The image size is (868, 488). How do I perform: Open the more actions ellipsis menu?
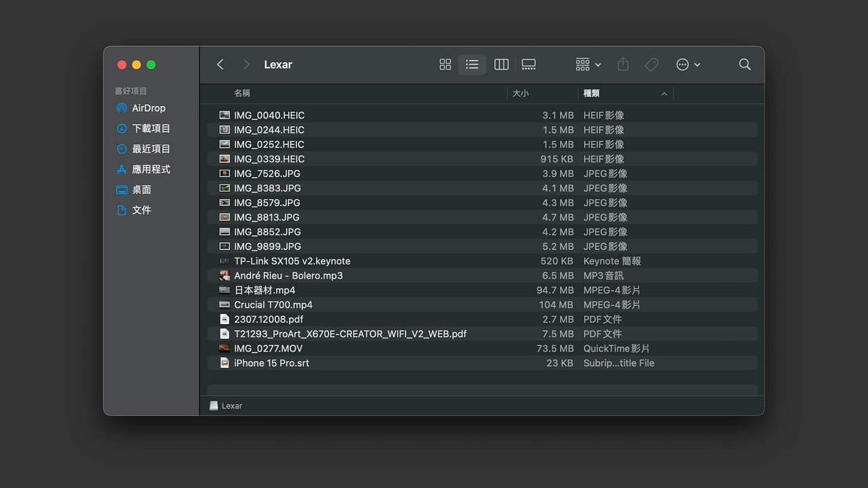coord(688,64)
